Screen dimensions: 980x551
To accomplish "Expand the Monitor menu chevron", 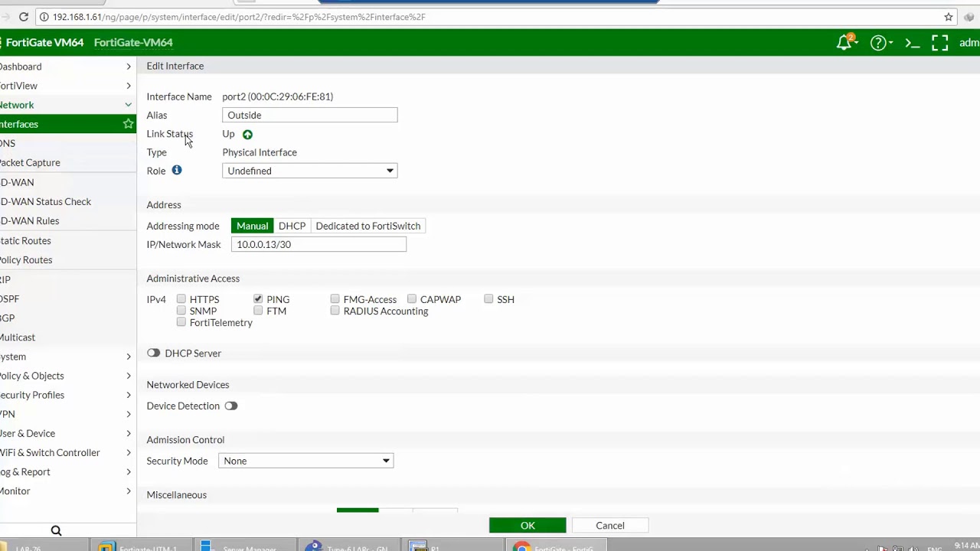I will [129, 491].
